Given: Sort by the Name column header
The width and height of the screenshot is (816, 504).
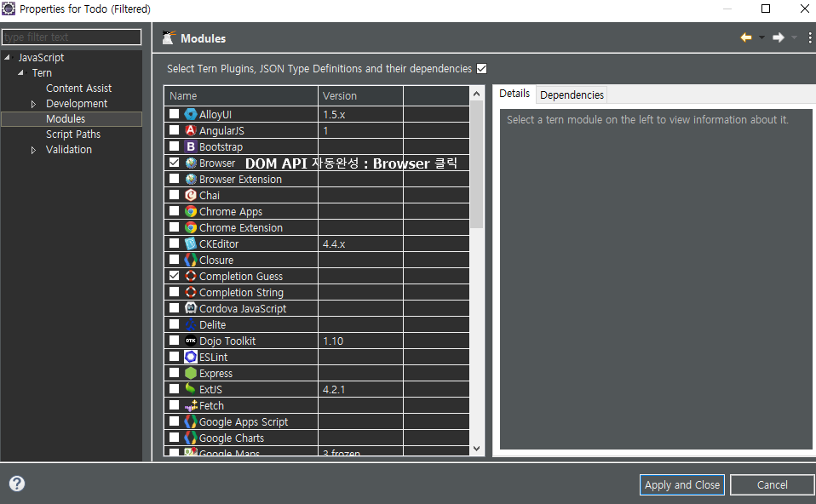Looking at the screenshot, I should (x=241, y=95).
